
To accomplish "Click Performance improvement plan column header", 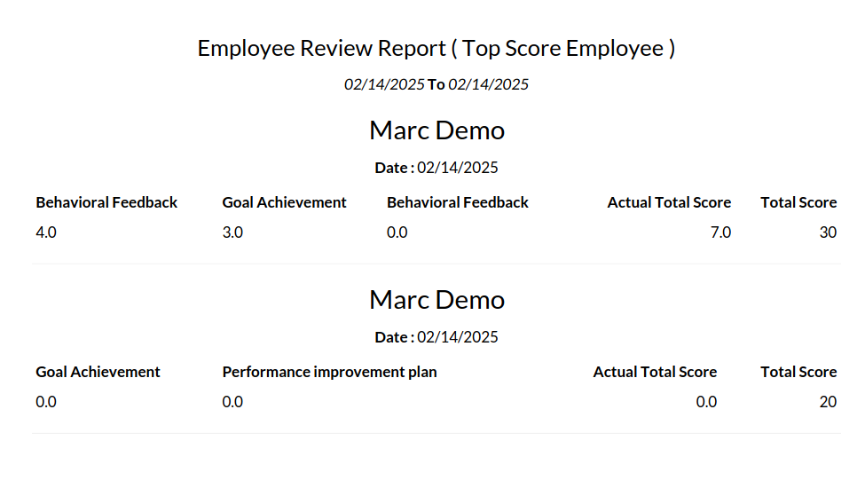I will pos(329,372).
